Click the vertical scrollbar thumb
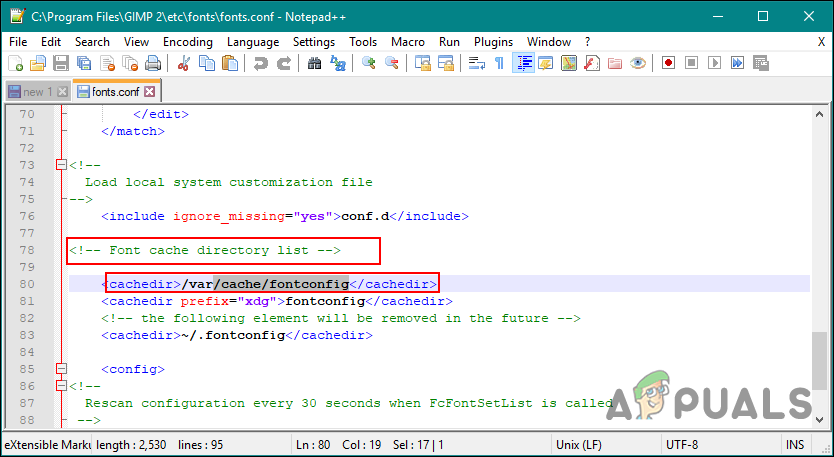834x457 pixels. click(820, 362)
